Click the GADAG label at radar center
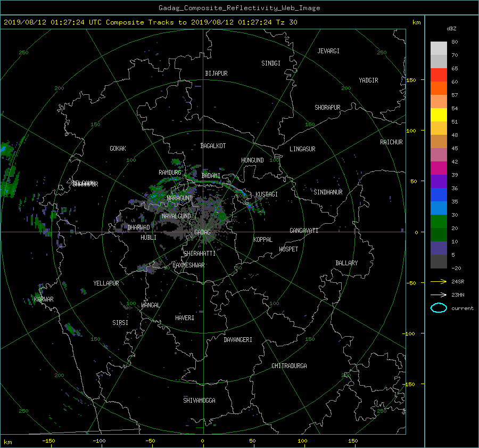The height and width of the screenshot is (448, 479). click(x=202, y=232)
